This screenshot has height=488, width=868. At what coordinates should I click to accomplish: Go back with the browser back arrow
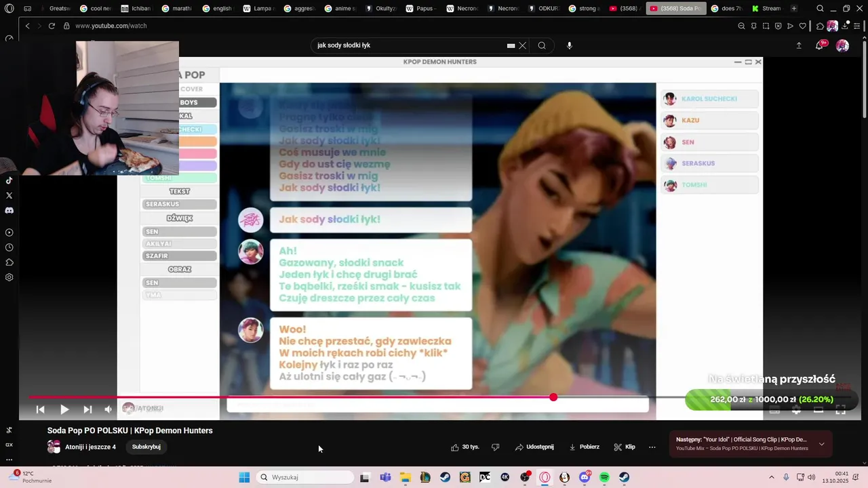27,26
